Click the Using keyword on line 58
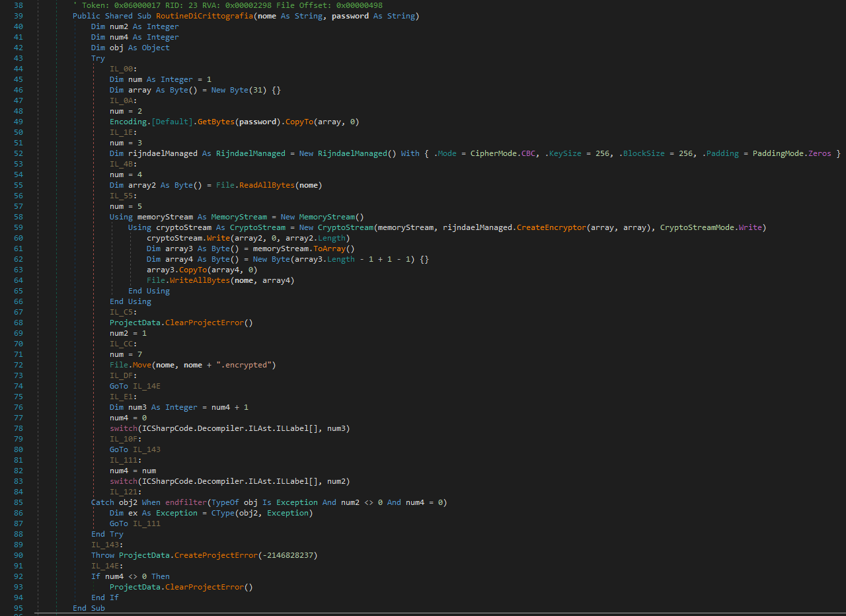This screenshot has height=616, width=846. (x=121, y=217)
